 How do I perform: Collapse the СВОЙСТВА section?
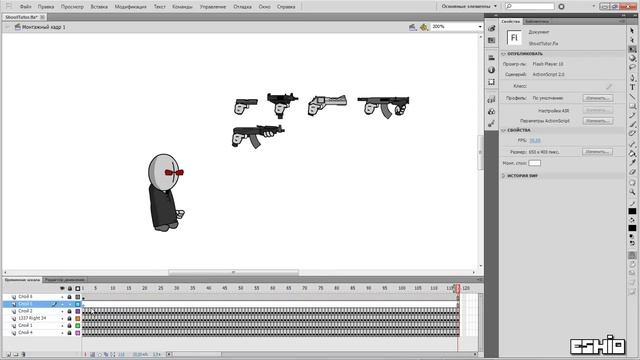click(503, 130)
